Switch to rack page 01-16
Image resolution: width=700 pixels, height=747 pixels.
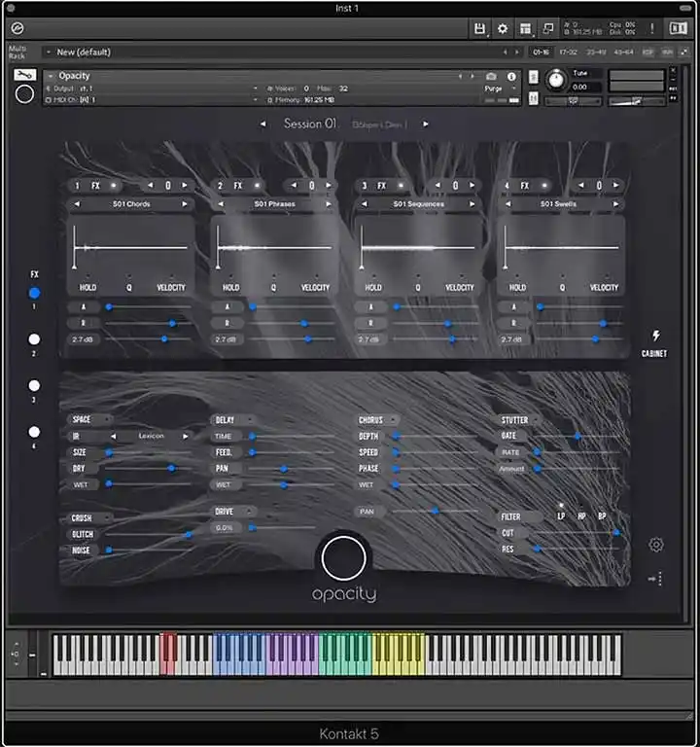(541, 52)
